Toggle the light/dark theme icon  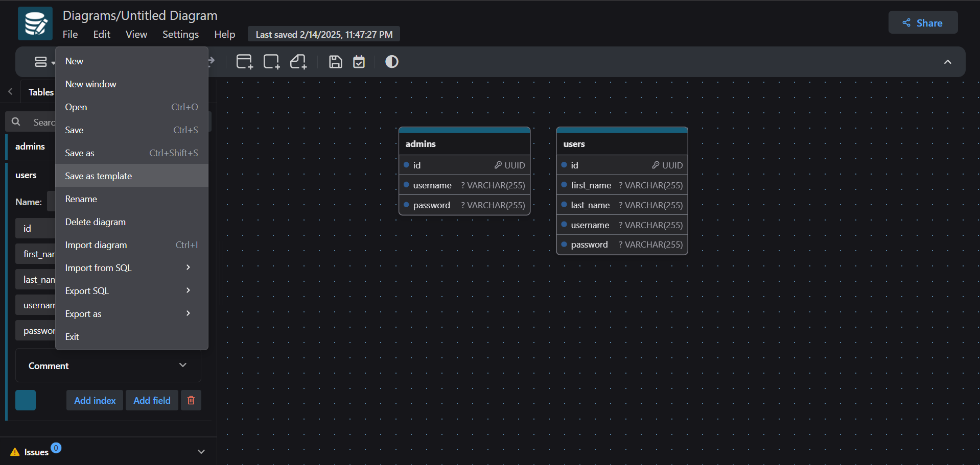tap(392, 62)
